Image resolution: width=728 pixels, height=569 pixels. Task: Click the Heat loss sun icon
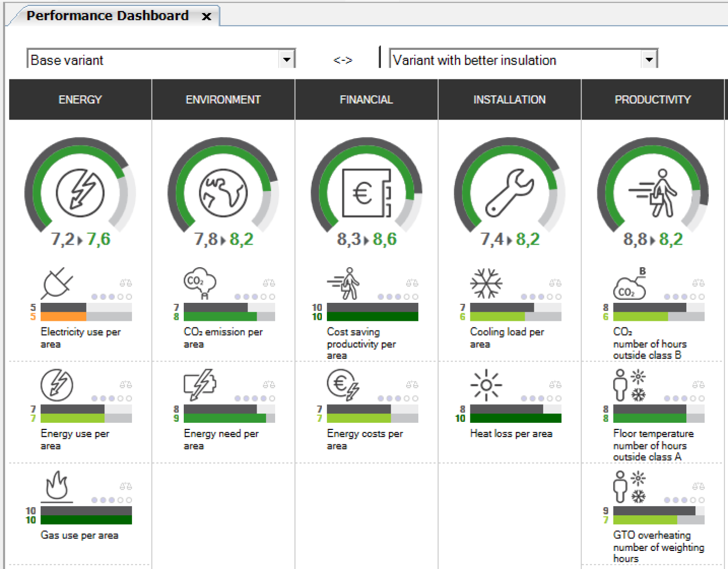click(x=486, y=385)
